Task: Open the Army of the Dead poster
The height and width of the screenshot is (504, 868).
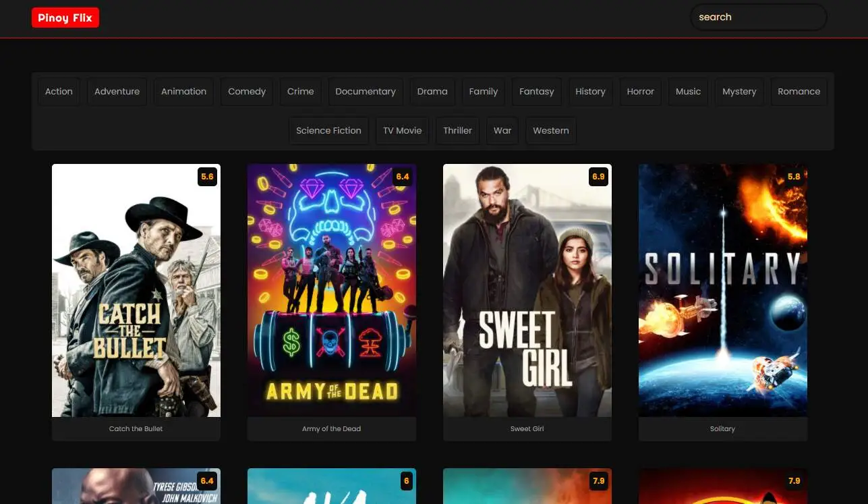Action: click(x=332, y=290)
